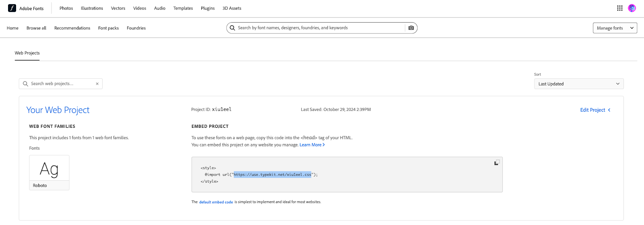
Task: Follow the Learn More link
Action: [x=312, y=145]
